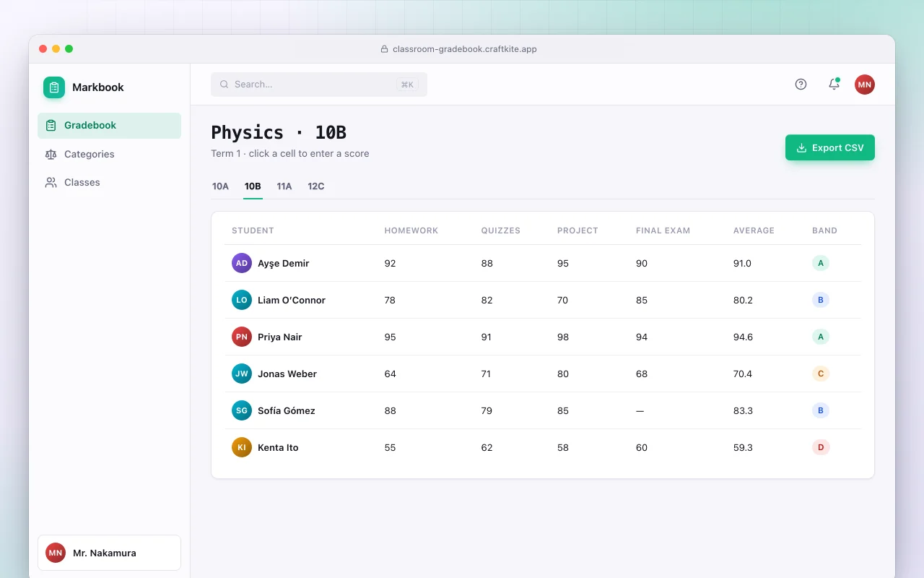This screenshot has width=924, height=578.
Task: Click the student name Kenta Ito
Action: click(278, 448)
